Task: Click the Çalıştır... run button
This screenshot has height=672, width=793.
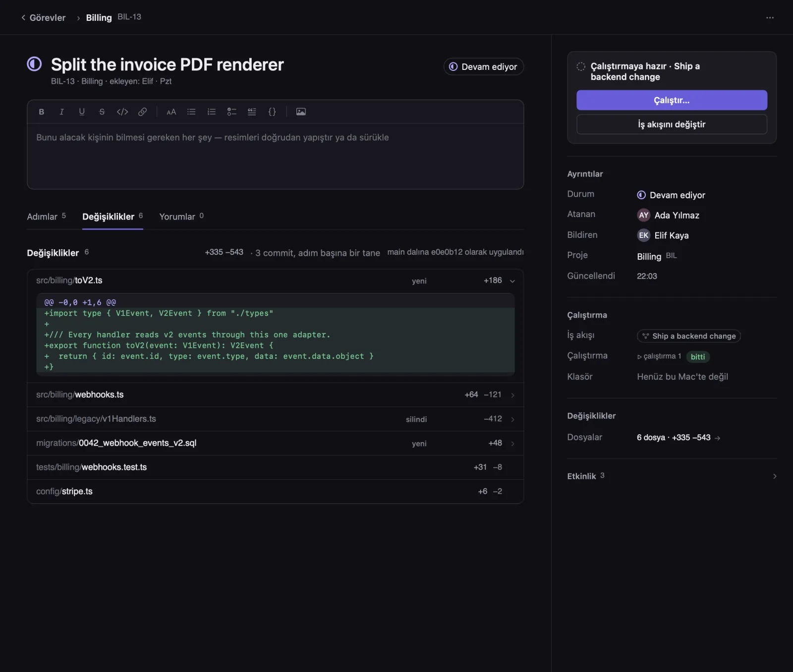Action: pyautogui.click(x=672, y=100)
